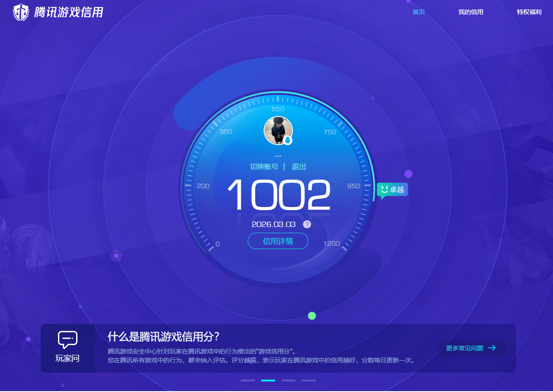Click the 1002 credit score number
Screen dimensions: 553x392
point(279,195)
